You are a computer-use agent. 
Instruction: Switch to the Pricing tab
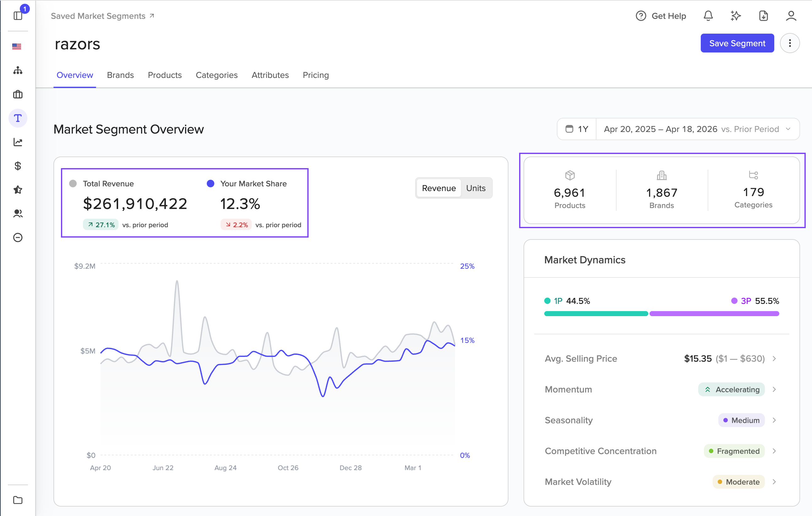[x=315, y=75]
